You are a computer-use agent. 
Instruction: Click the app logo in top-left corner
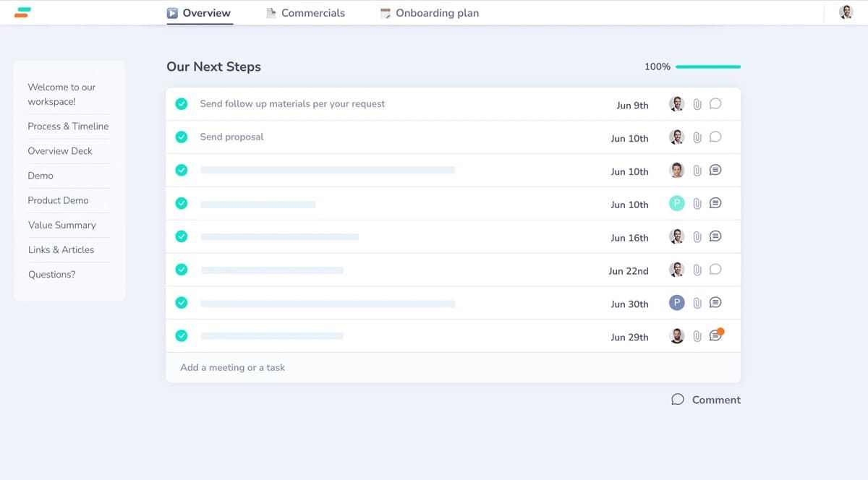(22, 12)
